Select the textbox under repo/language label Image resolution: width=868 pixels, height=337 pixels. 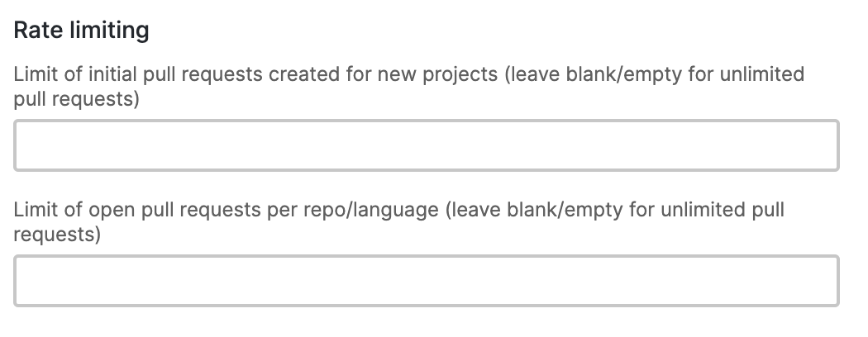click(427, 281)
